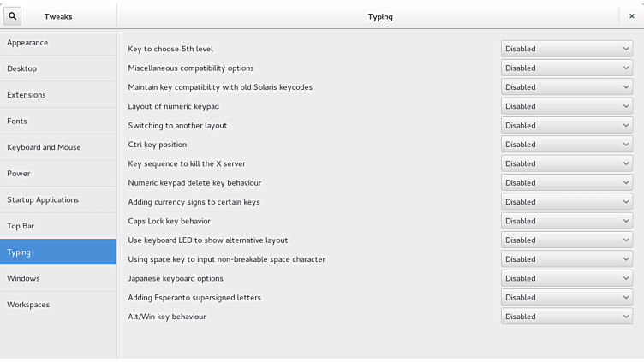Expand the Key to choose 5th level dropdown
The image size is (644, 362).
coord(567,49)
